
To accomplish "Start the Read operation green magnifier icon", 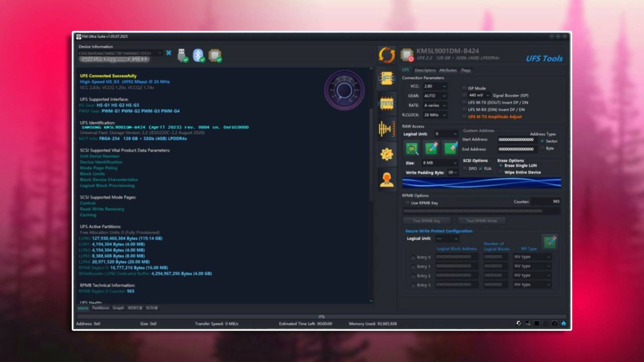I will click(x=412, y=148).
